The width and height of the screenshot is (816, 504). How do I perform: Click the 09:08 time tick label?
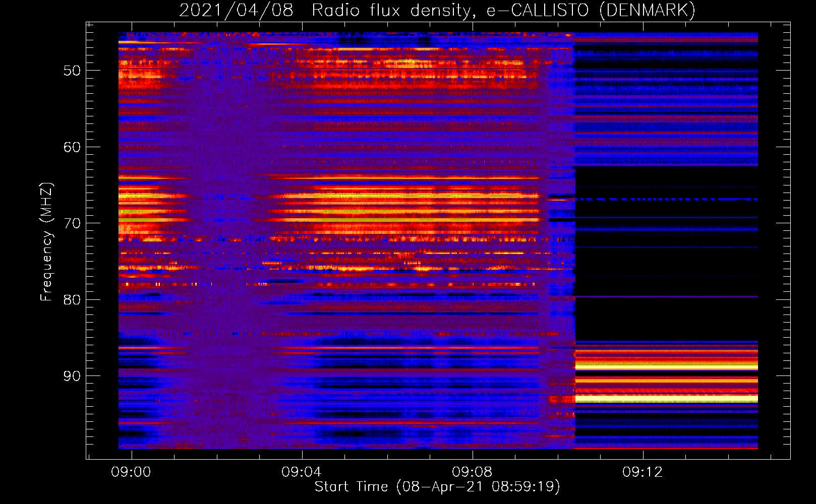pos(472,472)
